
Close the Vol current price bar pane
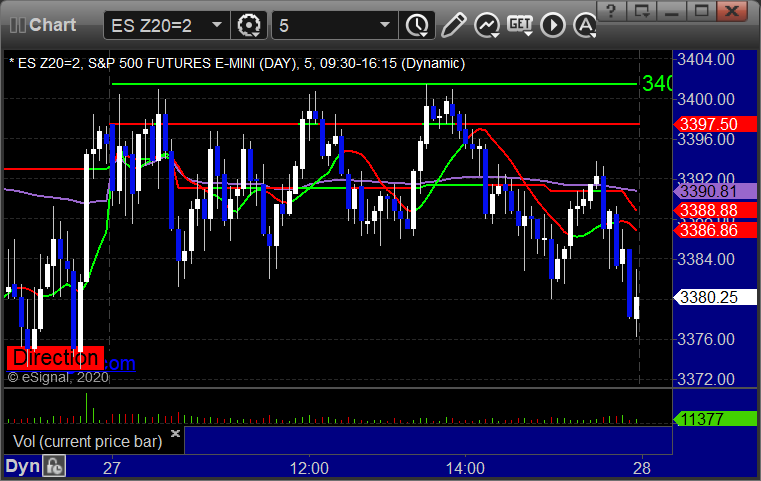click(x=175, y=433)
